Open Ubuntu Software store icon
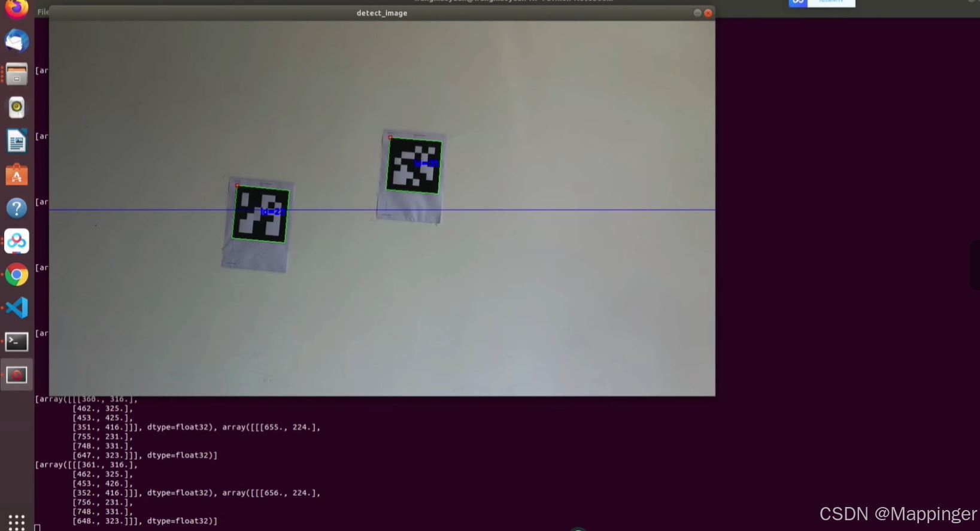The image size is (980, 531). (17, 175)
